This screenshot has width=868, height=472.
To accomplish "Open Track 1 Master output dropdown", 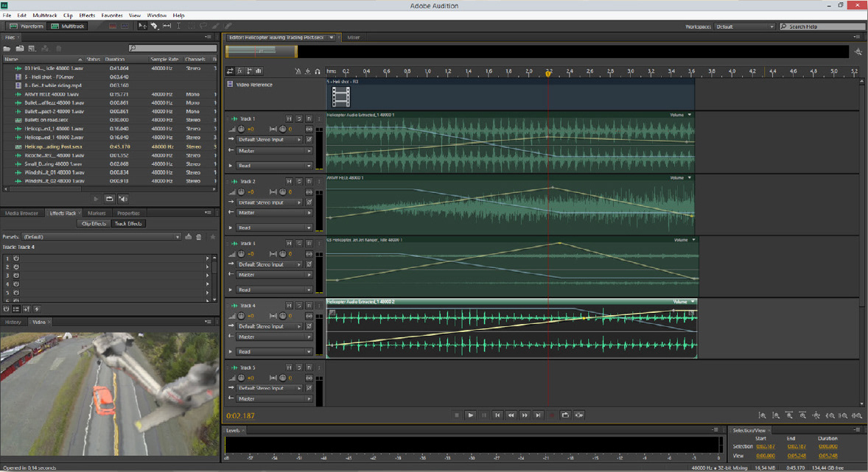I will click(275, 150).
